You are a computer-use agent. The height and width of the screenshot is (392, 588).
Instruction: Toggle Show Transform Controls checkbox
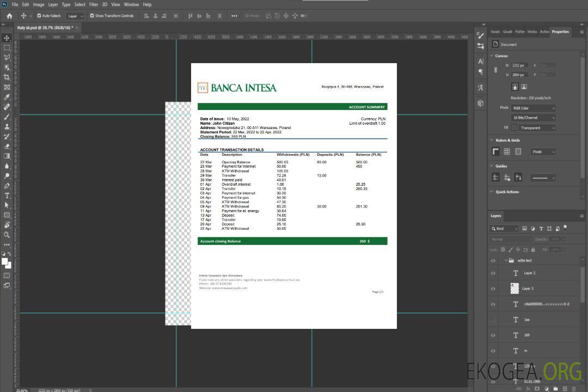(92, 16)
